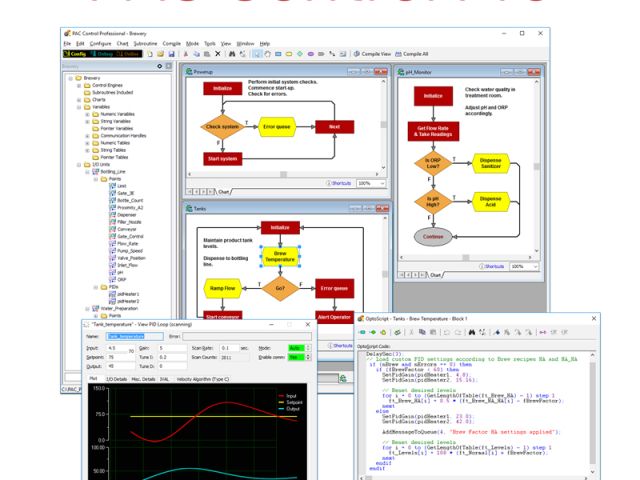Switch to the I/O Details tab
This screenshot has width=640, height=480.
pyautogui.click(x=116, y=379)
